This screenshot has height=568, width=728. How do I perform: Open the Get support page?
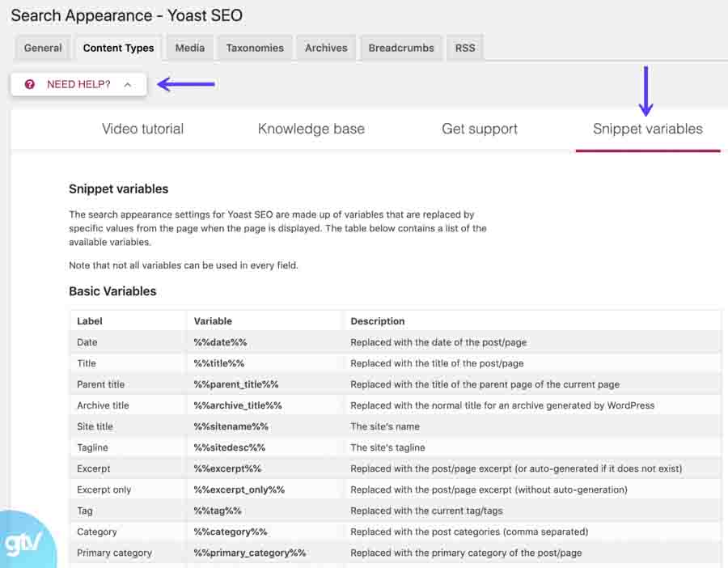pos(479,129)
